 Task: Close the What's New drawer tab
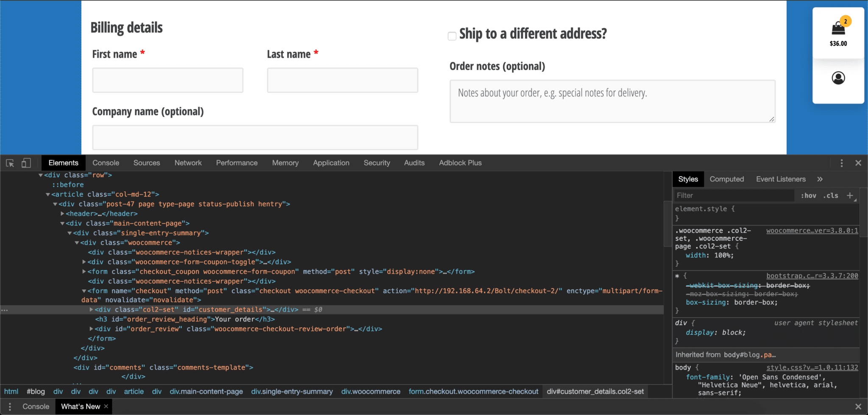tap(106, 406)
